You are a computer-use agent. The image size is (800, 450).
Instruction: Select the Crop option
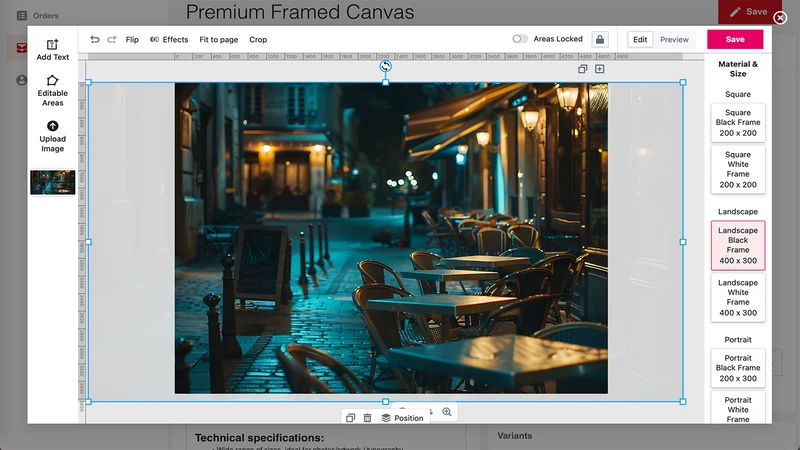pos(258,39)
